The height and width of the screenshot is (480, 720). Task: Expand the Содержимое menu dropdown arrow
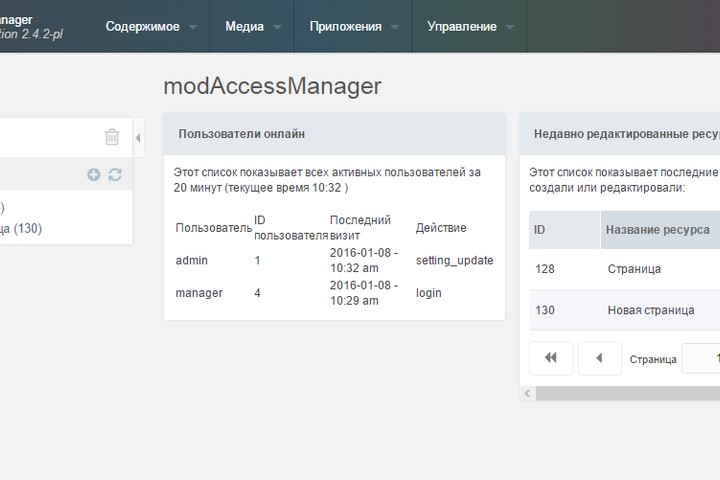(192, 27)
